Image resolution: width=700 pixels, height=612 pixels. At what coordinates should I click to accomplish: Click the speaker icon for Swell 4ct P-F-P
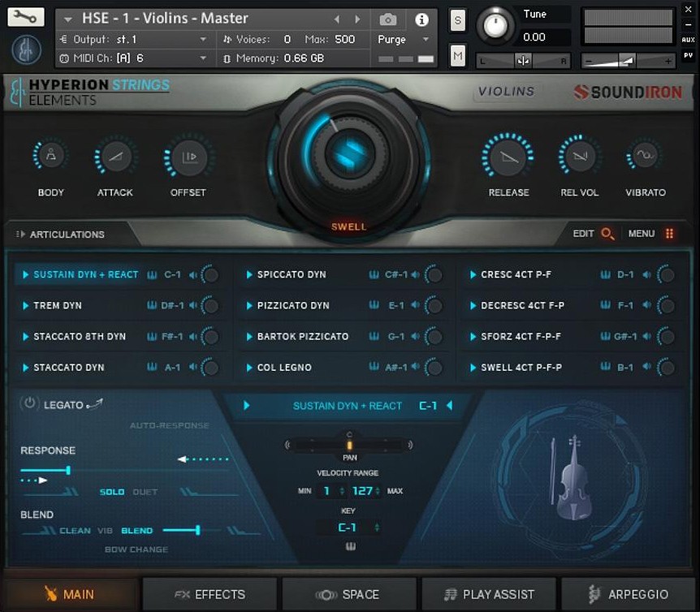click(646, 367)
